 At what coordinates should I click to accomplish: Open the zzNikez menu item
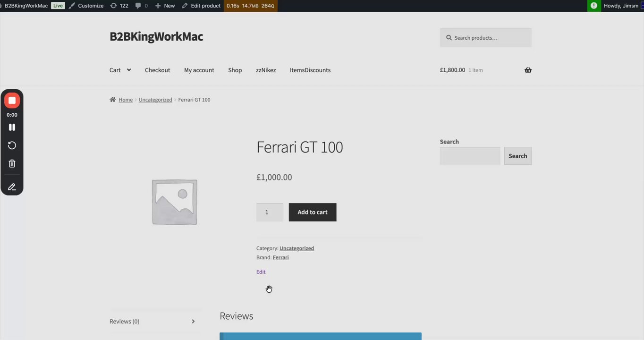tap(266, 70)
